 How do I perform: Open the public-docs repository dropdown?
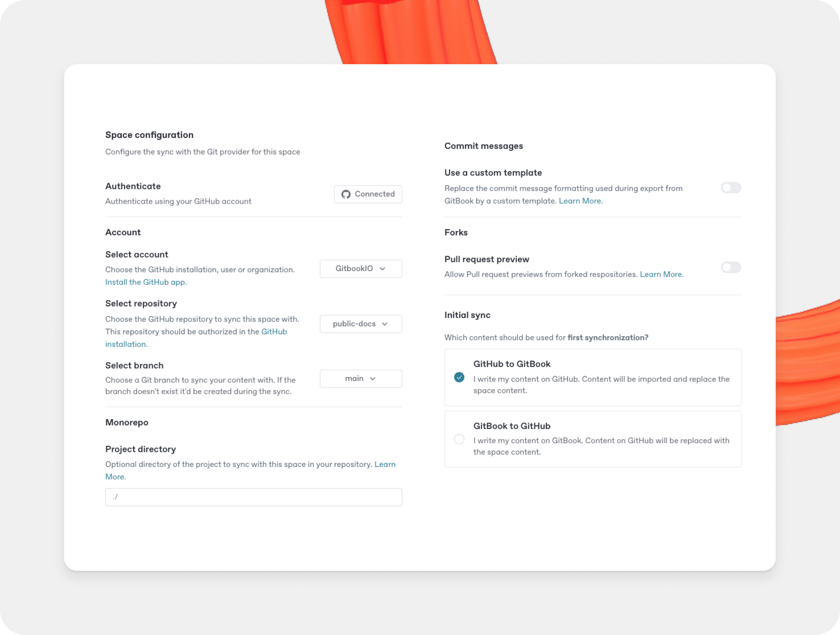click(361, 324)
